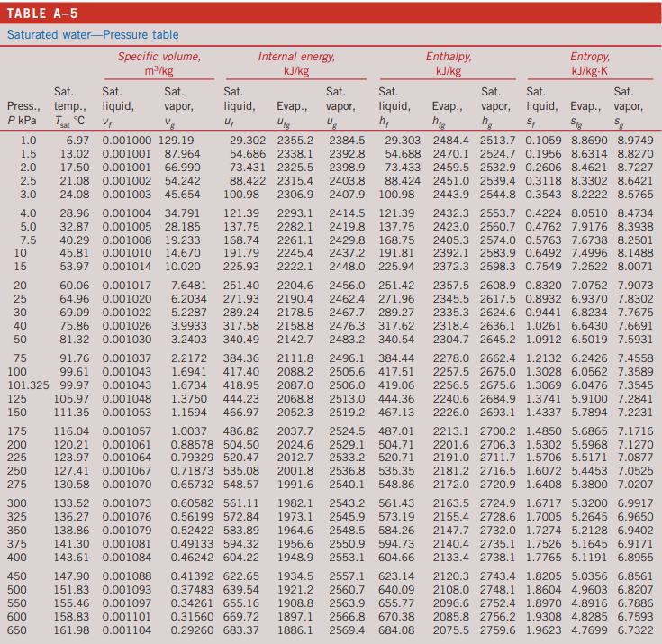
Task: Select entropy value '6.9917'
Action: click(x=635, y=503)
